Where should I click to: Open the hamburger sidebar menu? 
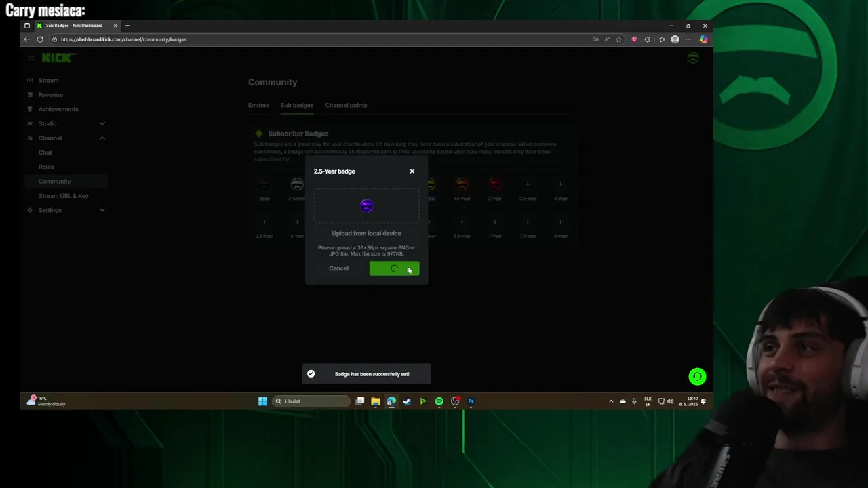click(31, 58)
